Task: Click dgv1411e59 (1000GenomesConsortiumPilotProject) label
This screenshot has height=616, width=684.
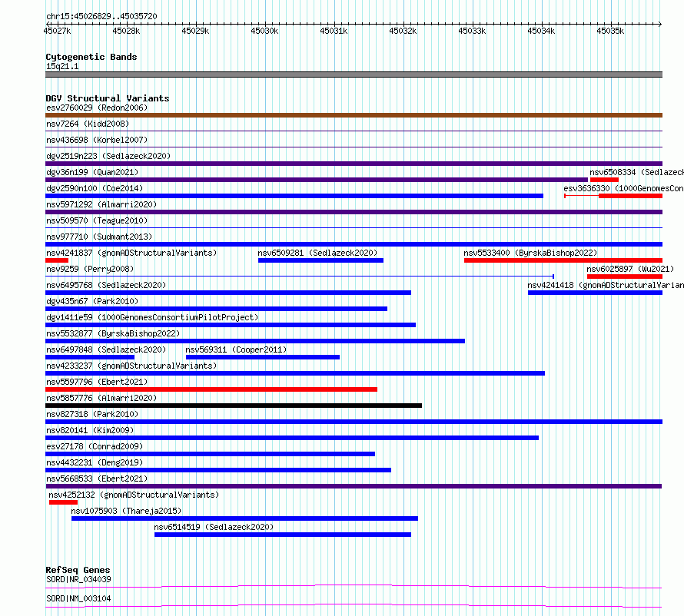Action: coord(152,317)
